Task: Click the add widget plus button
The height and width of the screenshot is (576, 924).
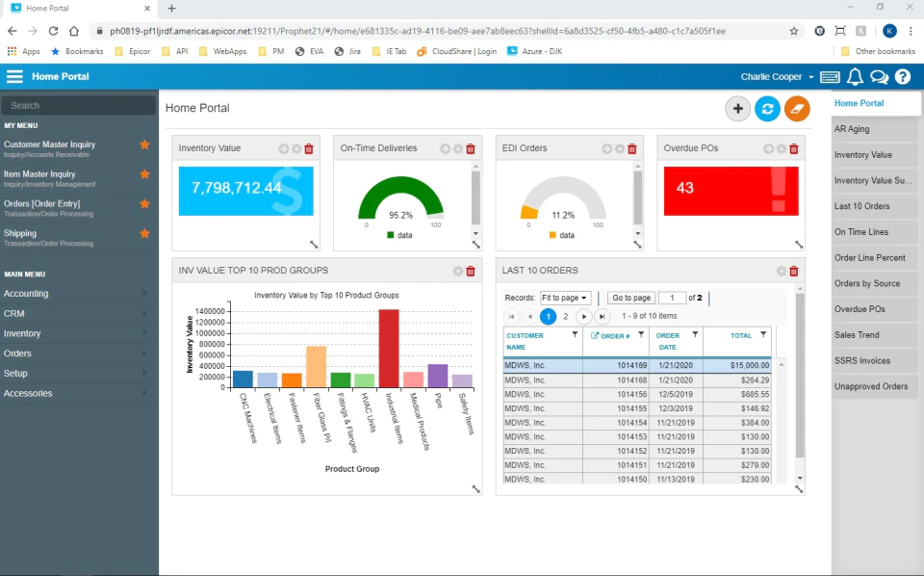Action: pos(737,109)
